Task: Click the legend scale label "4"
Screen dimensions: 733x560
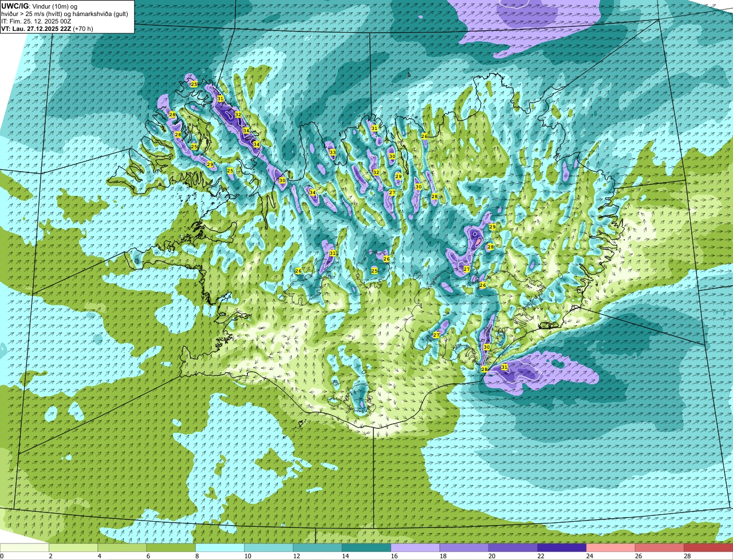Action: 99,556
